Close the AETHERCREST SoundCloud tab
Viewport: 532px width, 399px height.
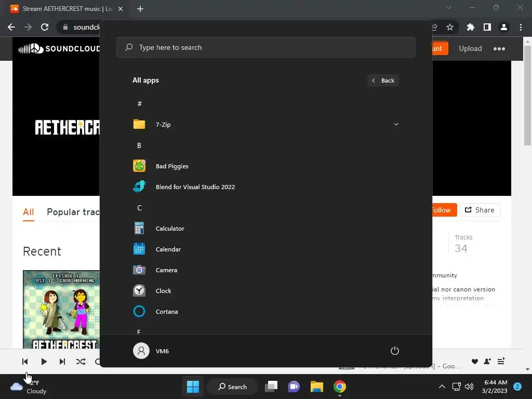click(121, 9)
